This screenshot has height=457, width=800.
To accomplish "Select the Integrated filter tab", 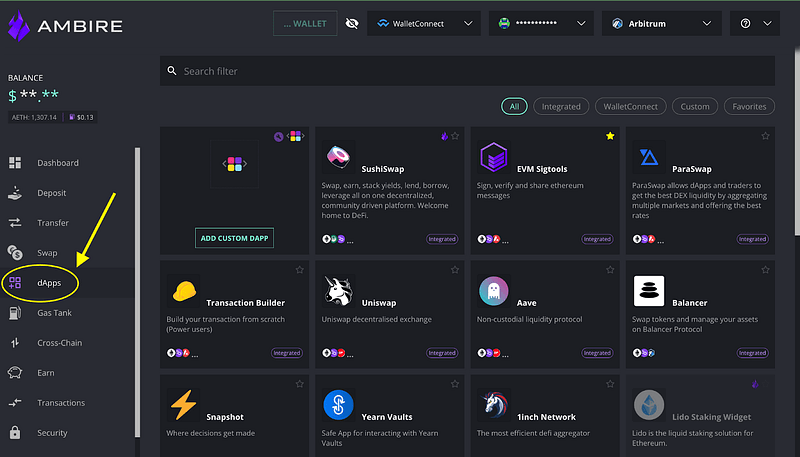I will click(x=561, y=107).
